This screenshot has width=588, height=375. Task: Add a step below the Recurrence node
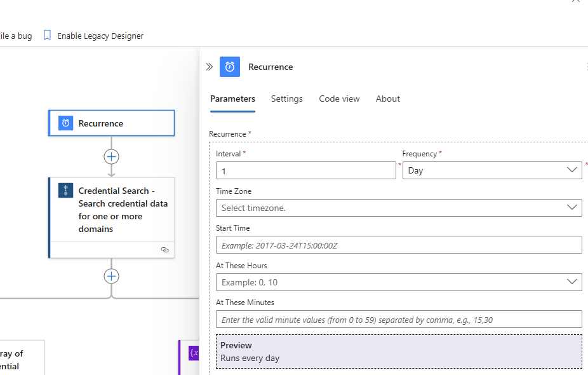click(x=112, y=156)
